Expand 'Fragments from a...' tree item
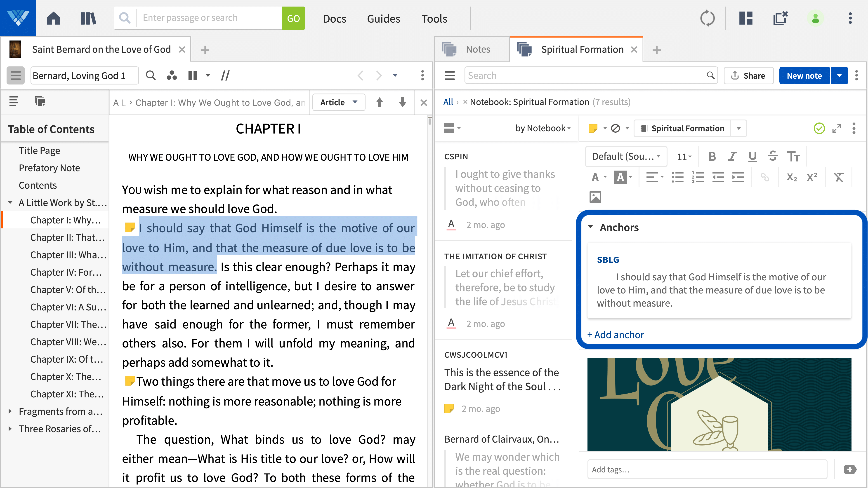Image resolution: width=868 pixels, height=488 pixels. click(x=10, y=411)
